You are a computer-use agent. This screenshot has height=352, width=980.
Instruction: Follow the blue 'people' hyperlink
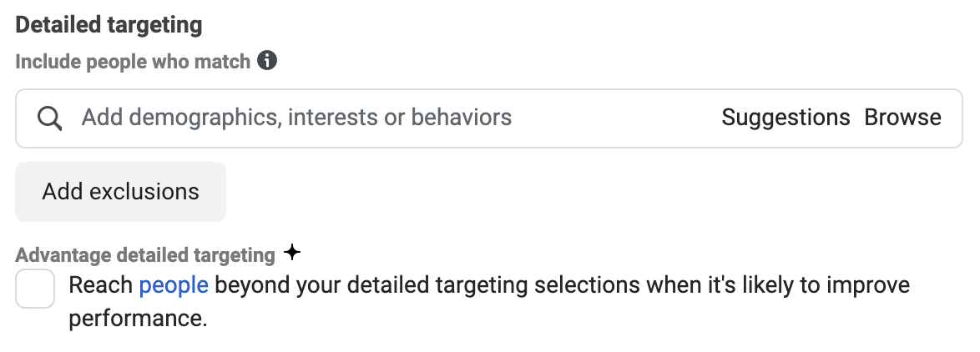pos(174,285)
